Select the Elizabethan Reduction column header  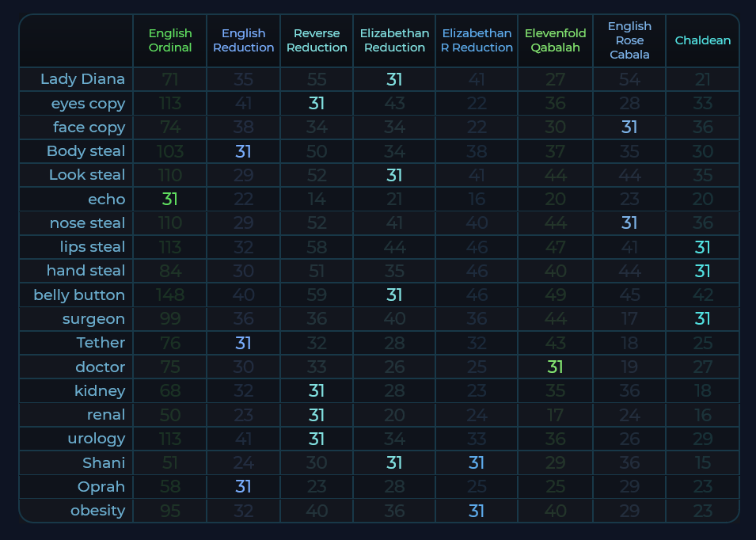pos(394,40)
